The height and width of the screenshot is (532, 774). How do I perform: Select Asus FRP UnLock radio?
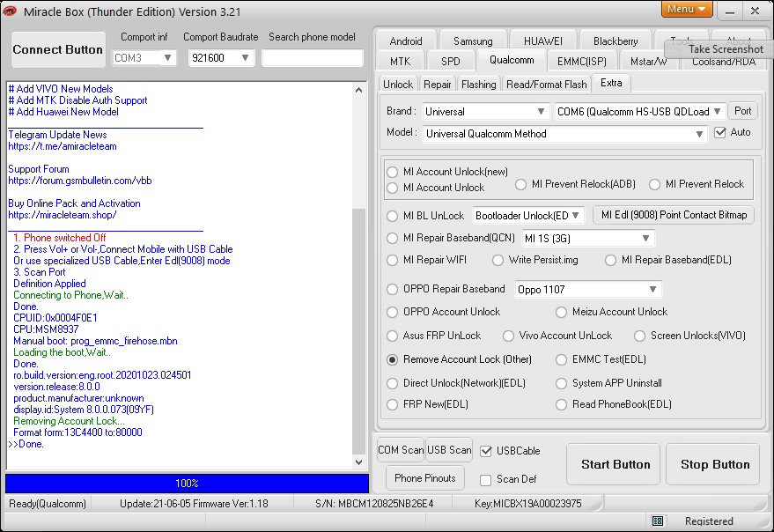tap(393, 336)
